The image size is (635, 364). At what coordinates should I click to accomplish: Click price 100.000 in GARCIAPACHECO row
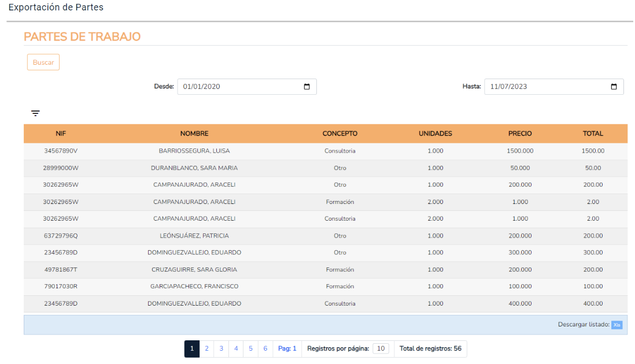(520, 287)
